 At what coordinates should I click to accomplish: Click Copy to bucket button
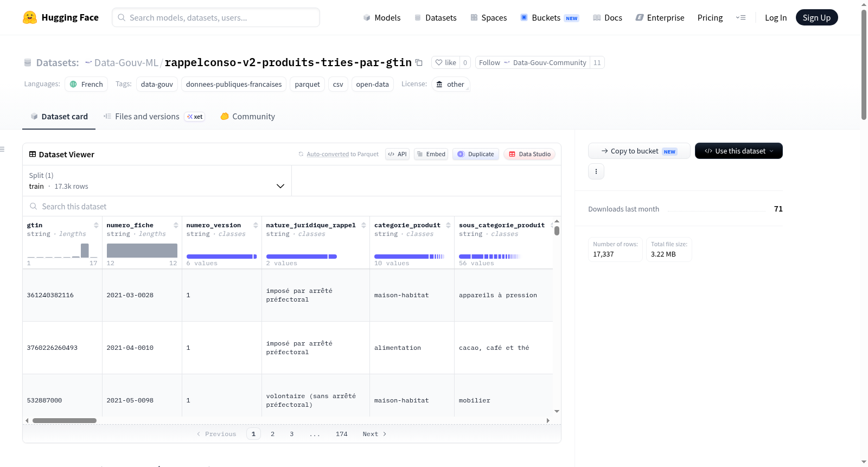[x=639, y=151]
